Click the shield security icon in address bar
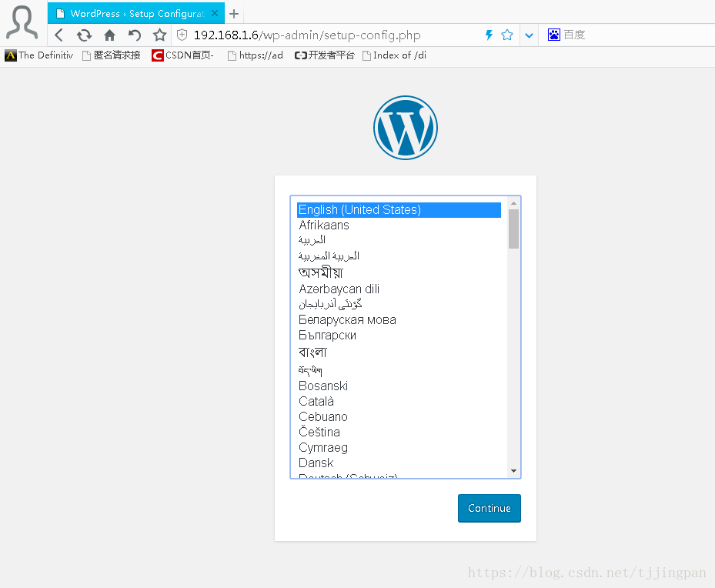Viewport: 715px width, 588px height. click(182, 35)
